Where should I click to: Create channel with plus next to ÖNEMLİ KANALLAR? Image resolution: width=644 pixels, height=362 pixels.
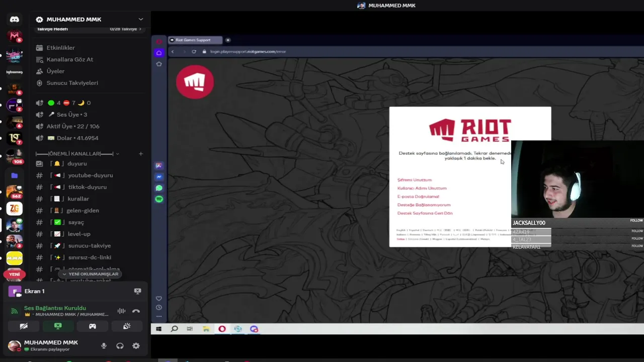click(141, 154)
